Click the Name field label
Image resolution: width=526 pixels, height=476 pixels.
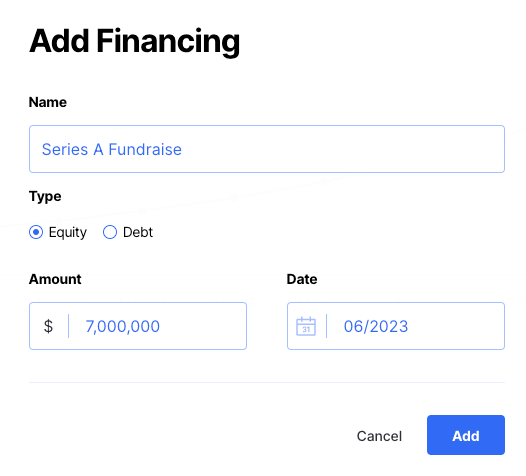pos(48,102)
